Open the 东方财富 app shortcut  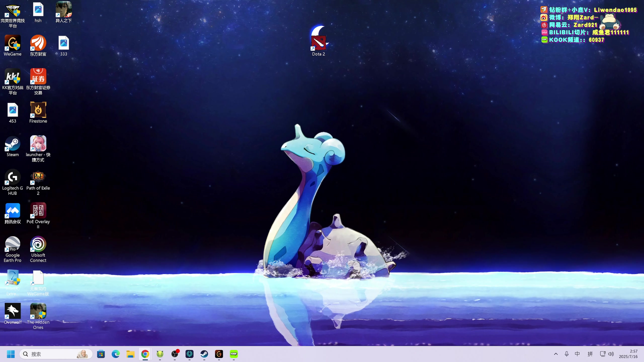[38, 46]
